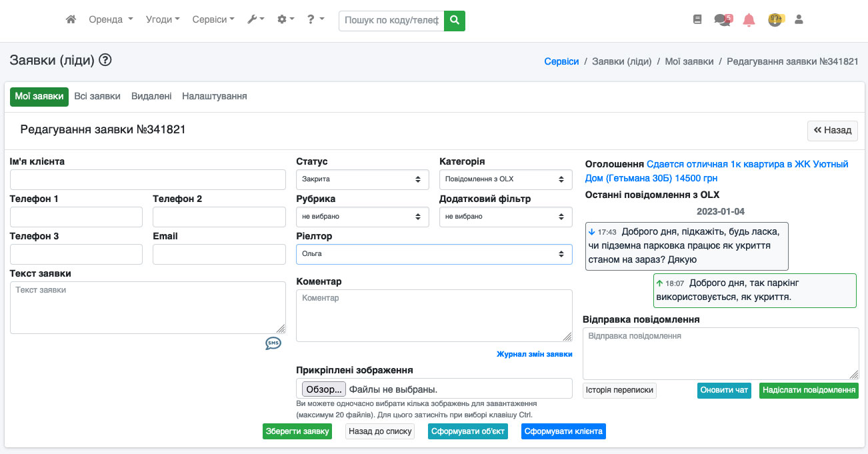The height and width of the screenshot is (454, 868).
Task: Open the user profile icon
Action: coord(799,20)
